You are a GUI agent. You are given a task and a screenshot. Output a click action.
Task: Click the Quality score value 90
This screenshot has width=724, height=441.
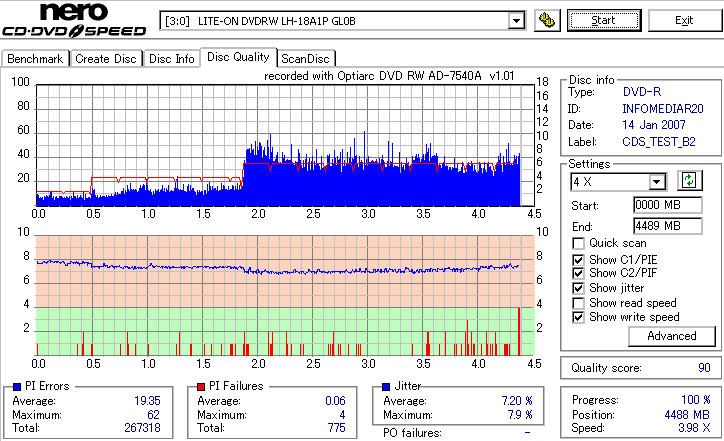704,368
